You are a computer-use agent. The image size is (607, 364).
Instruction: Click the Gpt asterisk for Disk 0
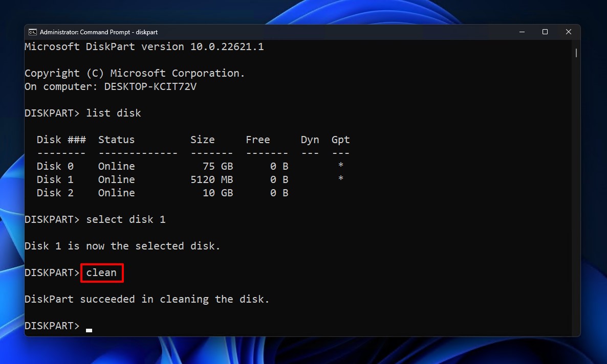340,166
